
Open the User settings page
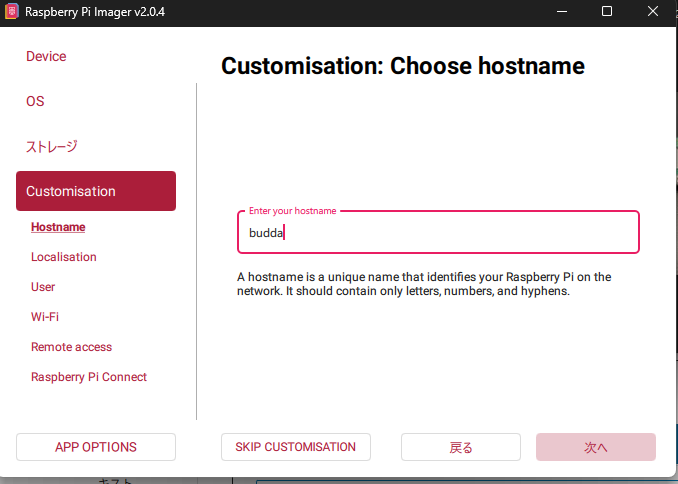43,287
